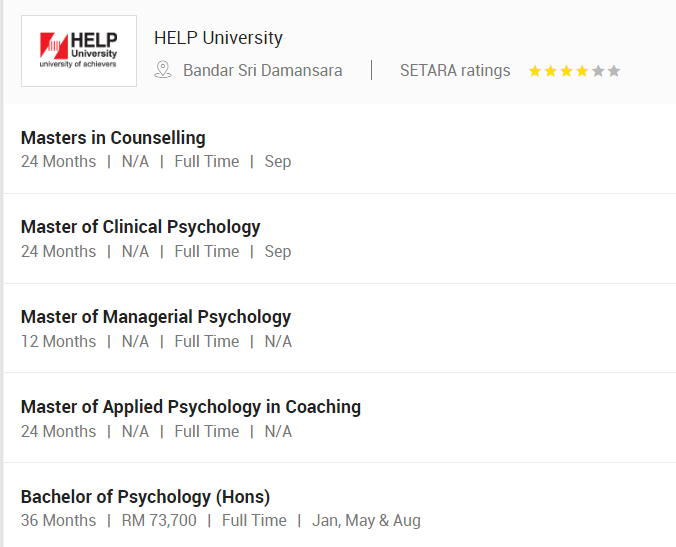Open the Masters in Counselling course
676x547 pixels.
pos(113,138)
